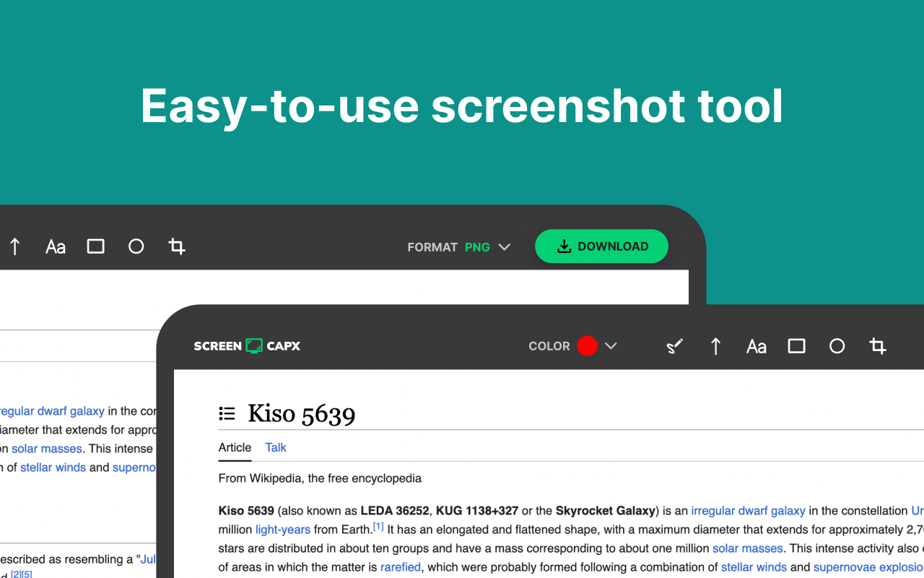Select the rectangle annotation tool
This screenshot has height=578, width=924.
tap(95, 246)
